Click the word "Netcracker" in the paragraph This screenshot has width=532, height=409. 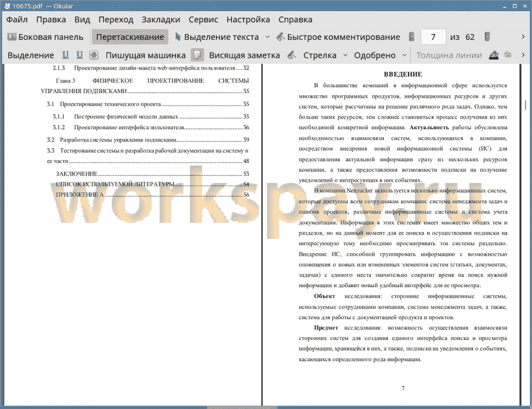360,190
